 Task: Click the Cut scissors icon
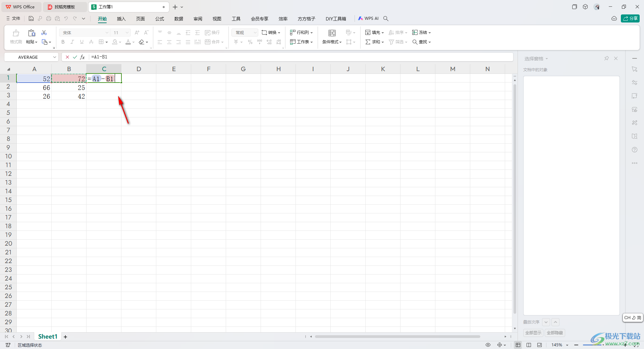[44, 33]
